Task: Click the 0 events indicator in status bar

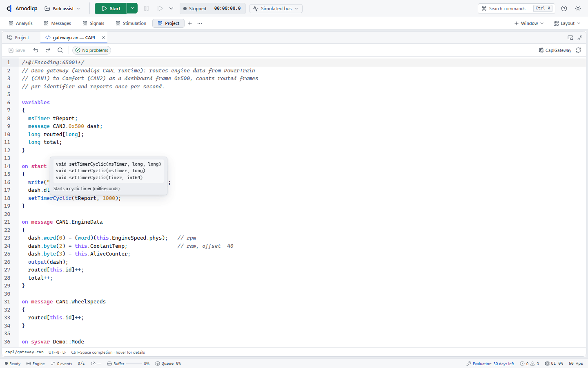Action: point(61,364)
